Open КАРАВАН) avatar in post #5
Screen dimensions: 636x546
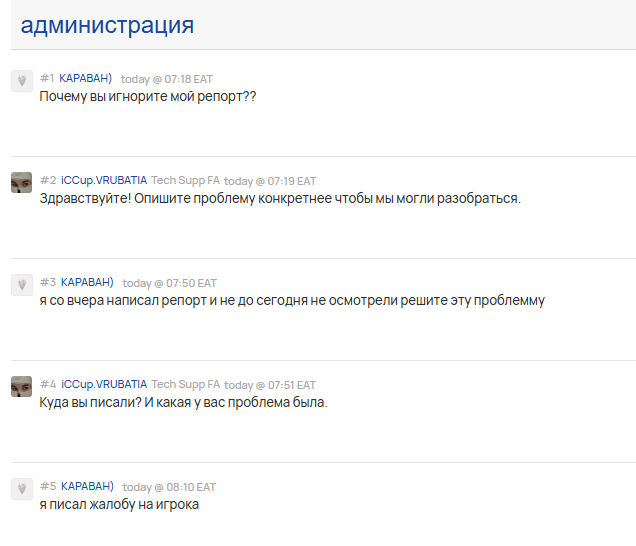(22, 489)
